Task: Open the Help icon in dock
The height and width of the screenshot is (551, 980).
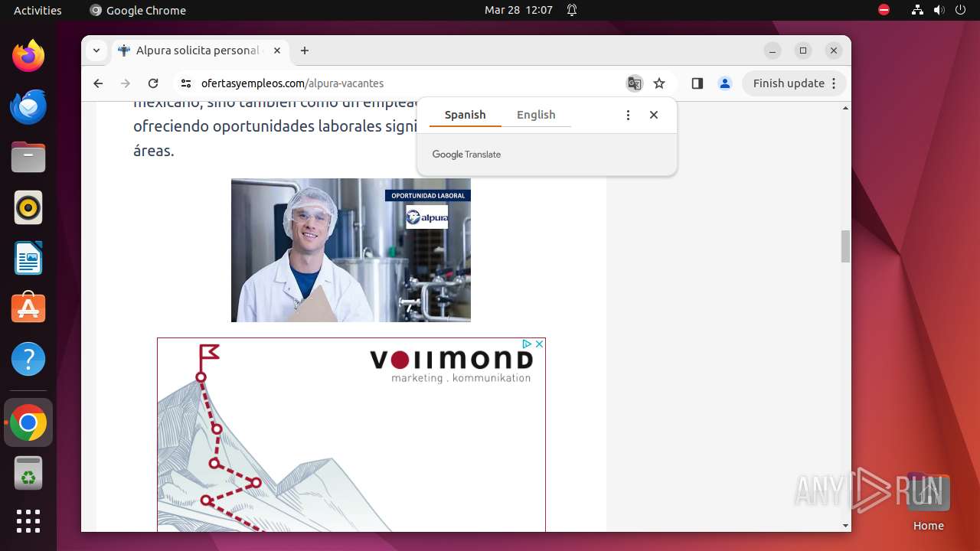Action: (x=28, y=359)
